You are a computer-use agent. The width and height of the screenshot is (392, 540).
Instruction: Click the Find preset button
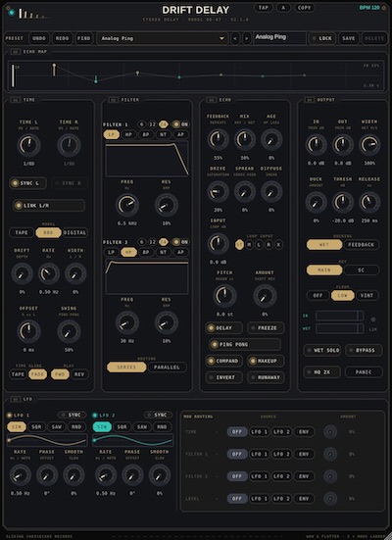point(83,38)
